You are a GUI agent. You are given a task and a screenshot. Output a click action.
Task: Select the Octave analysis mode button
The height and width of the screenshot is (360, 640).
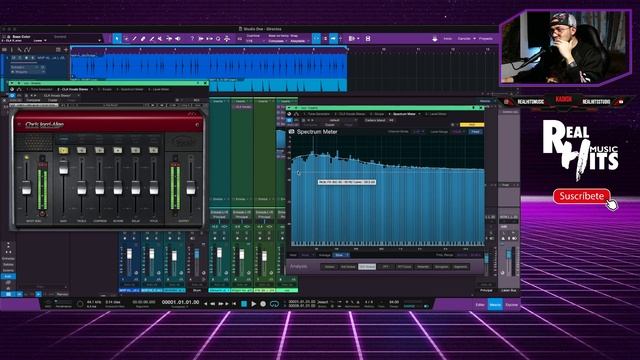click(x=329, y=267)
